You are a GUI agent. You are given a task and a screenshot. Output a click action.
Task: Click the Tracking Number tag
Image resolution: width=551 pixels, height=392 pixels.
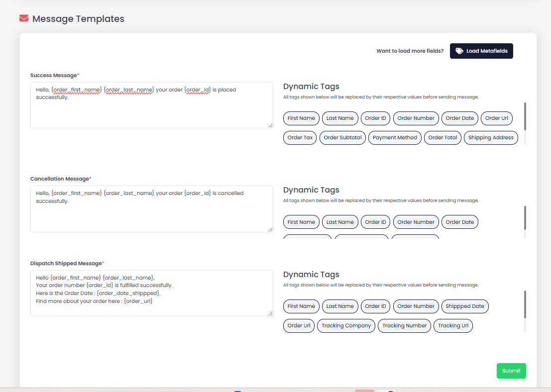(404, 326)
